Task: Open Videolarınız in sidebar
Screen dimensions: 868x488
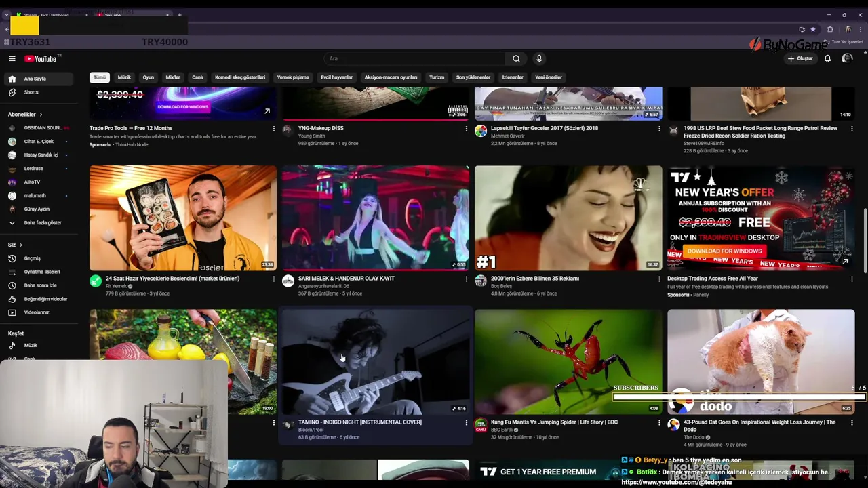Action: tap(37, 312)
